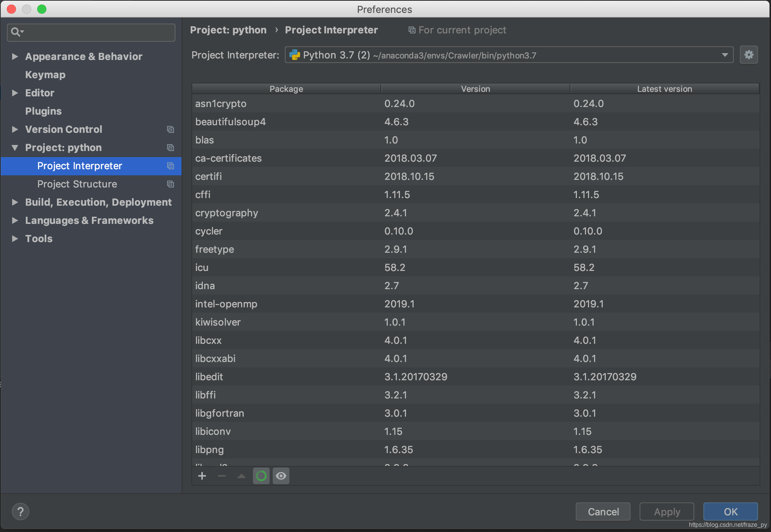The width and height of the screenshot is (771, 532).
Task: Select the cffi package row
Action: [x=476, y=195]
